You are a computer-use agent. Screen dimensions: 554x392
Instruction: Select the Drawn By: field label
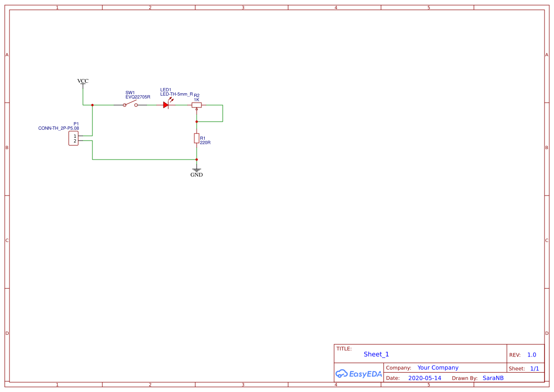[x=464, y=378]
